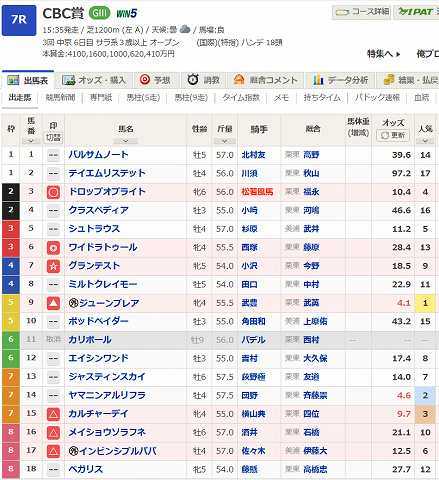This screenshot has height=480, width=439.
Task: Toggle the unset mark box for バルサムノート
Action: point(53,155)
